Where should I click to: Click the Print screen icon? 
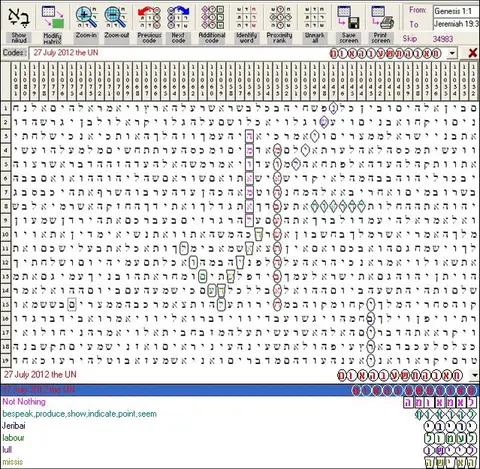pyautogui.click(x=383, y=17)
